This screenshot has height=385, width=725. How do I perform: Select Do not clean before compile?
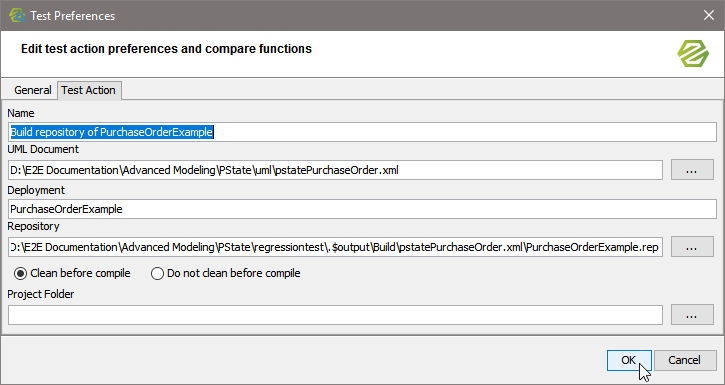click(157, 274)
